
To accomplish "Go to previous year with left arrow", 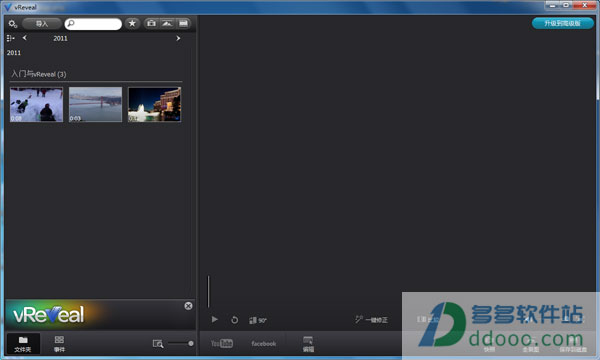I will pos(24,37).
